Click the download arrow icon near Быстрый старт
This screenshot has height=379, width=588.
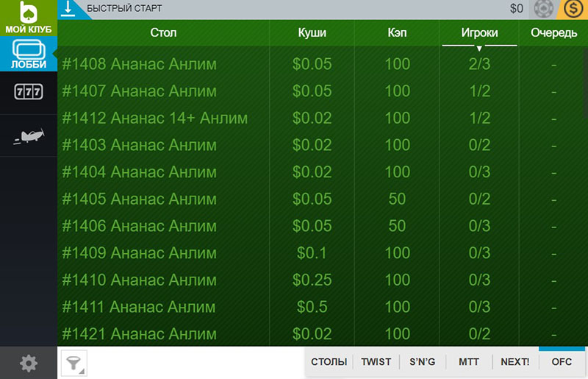click(68, 8)
